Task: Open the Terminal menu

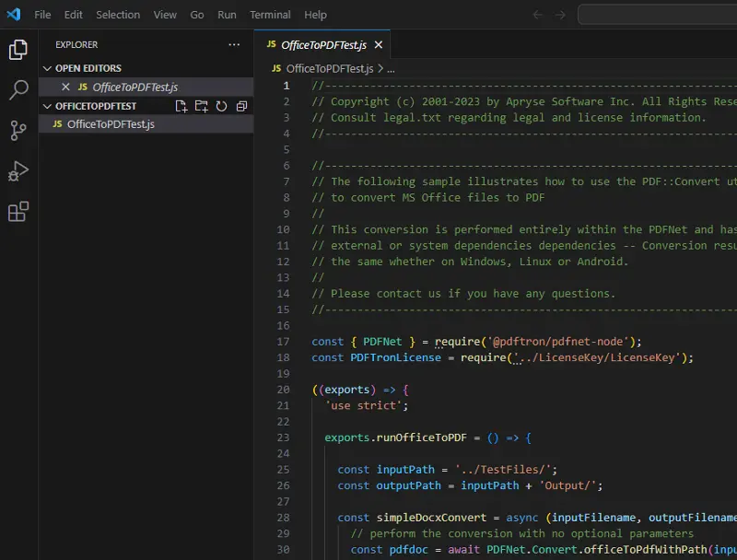Action: click(x=270, y=15)
